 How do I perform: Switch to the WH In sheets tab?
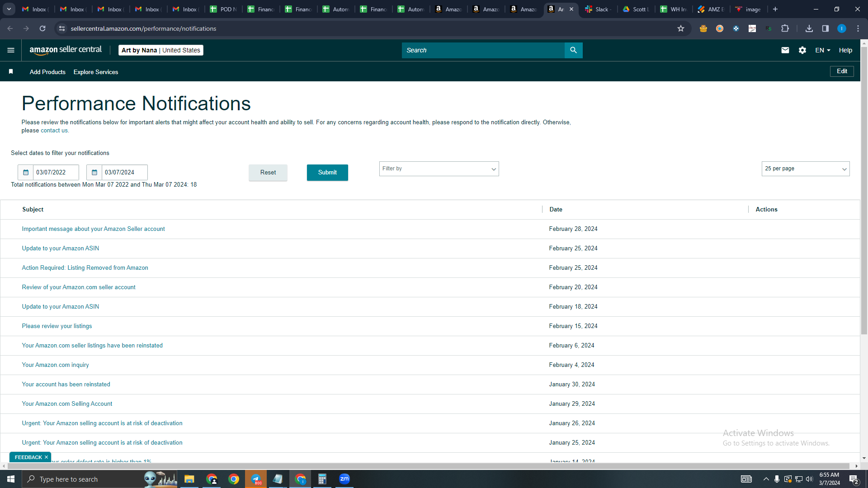point(674,9)
